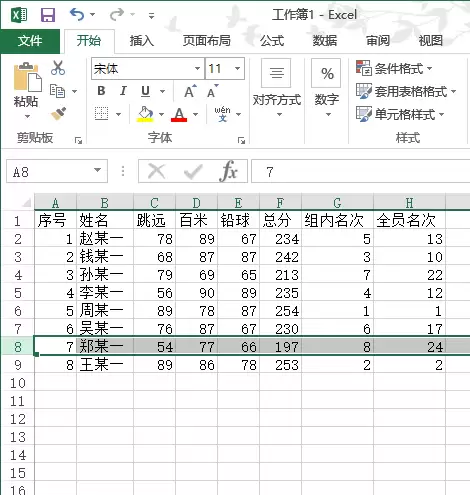Open the Clipboard pane dialog launcher
The width and height of the screenshot is (470, 495).
pyautogui.click(x=78, y=140)
